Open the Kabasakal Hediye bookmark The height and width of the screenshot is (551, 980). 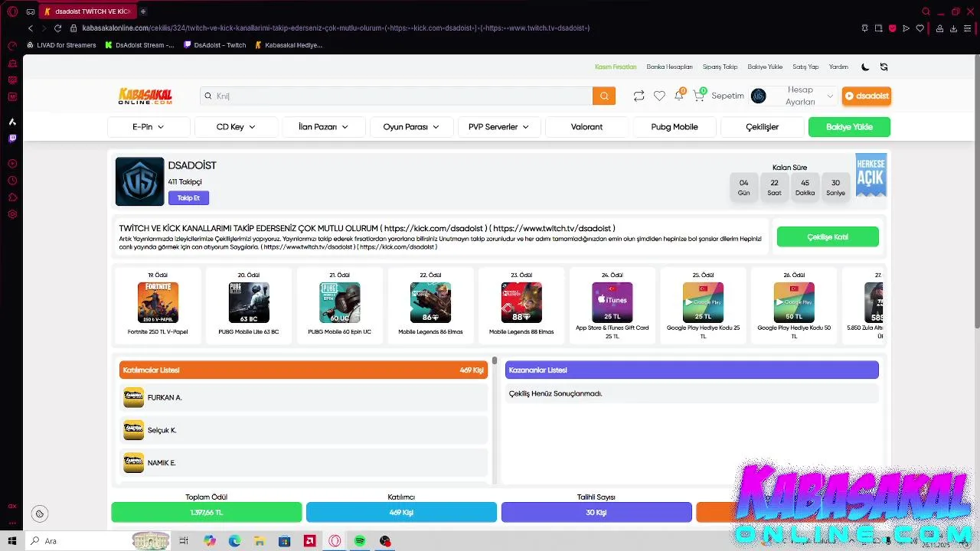coord(289,45)
